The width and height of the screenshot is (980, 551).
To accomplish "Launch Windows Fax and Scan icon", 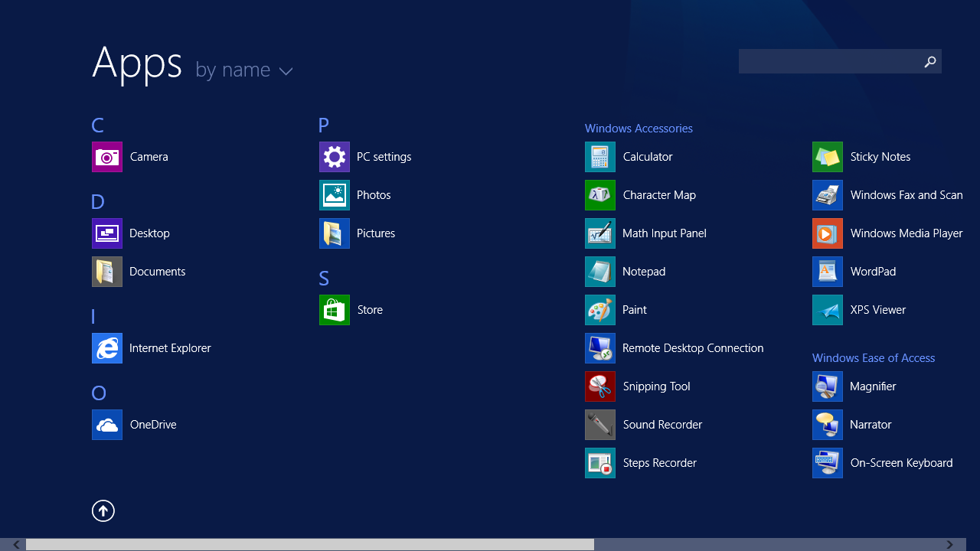I will (828, 195).
